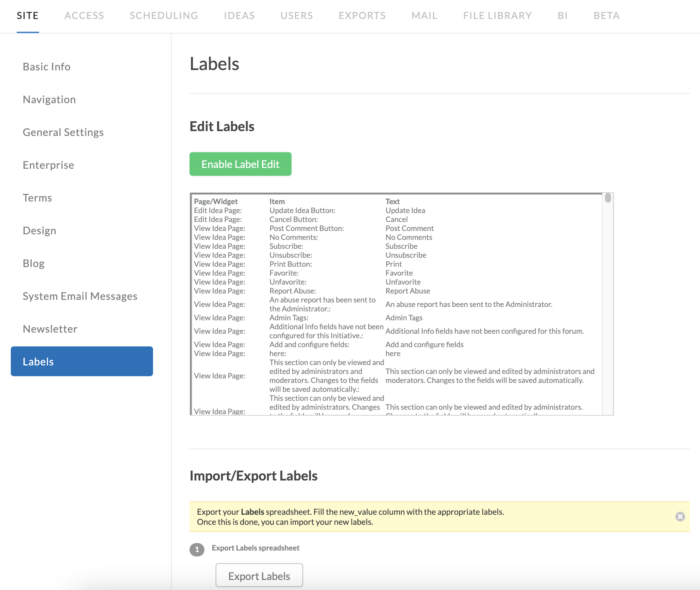The image size is (700, 590).
Task: Click the 'Print Button:' item
Action: coord(291,264)
